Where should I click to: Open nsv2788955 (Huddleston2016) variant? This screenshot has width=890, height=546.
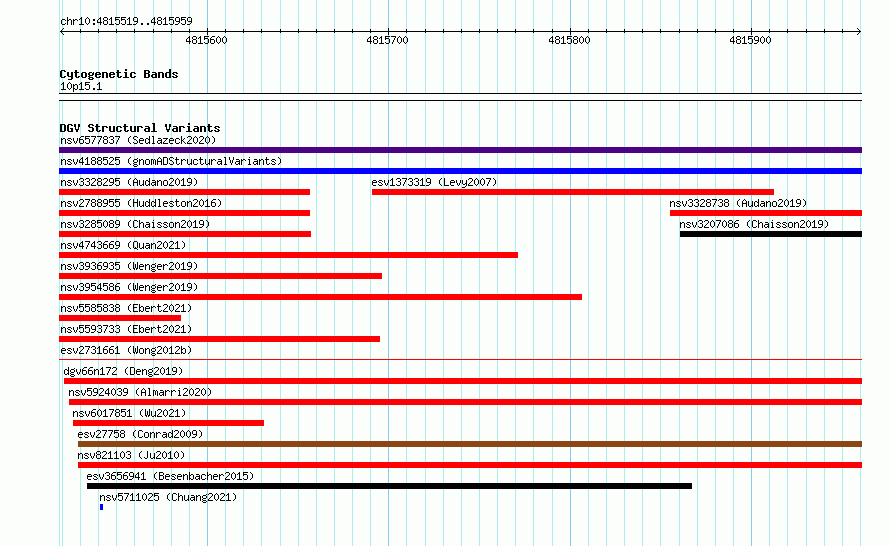[141, 203]
